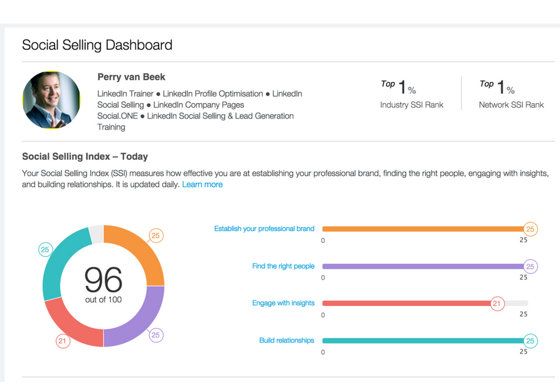
Task: Open the Establish your professional brand link
Action: click(264, 228)
